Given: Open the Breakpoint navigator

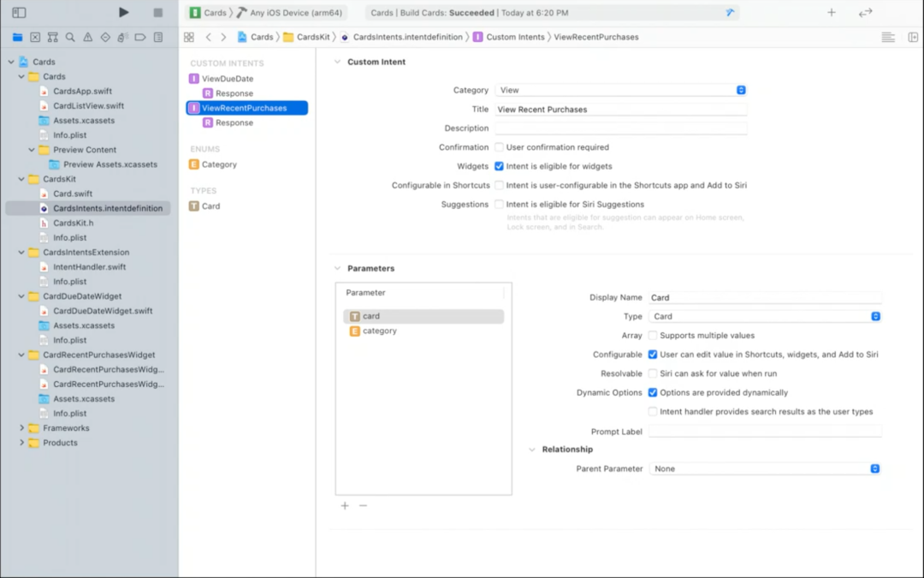Looking at the screenshot, I should (x=140, y=38).
